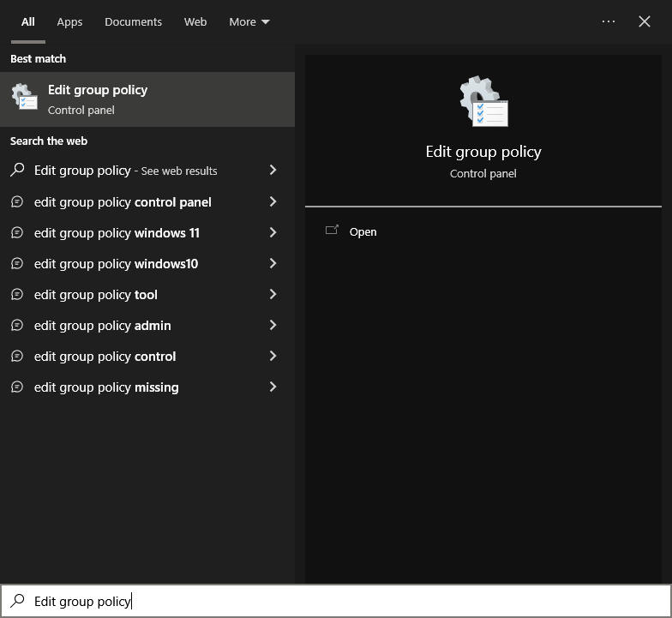Expand arrow for edit group policy admin

[273, 325]
